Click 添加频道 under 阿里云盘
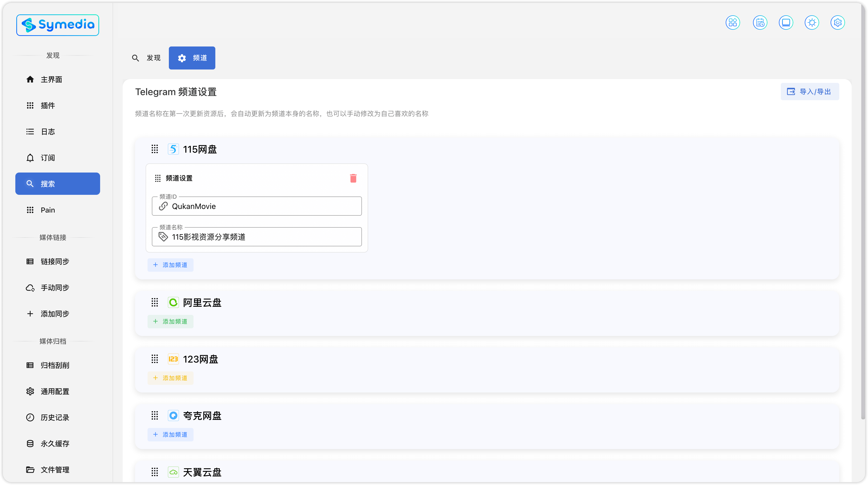The image size is (868, 485). (171, 322)
